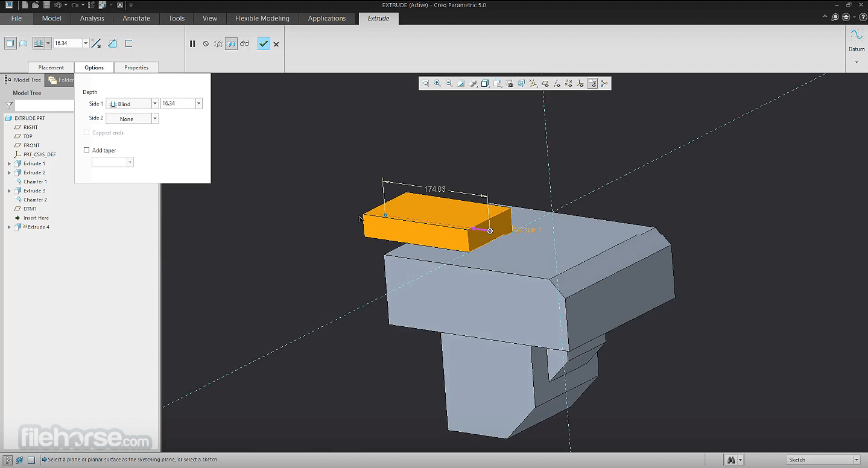Select Extrude as surface
Viewport: 868px width, 468px height.
[x=23, y=43]
